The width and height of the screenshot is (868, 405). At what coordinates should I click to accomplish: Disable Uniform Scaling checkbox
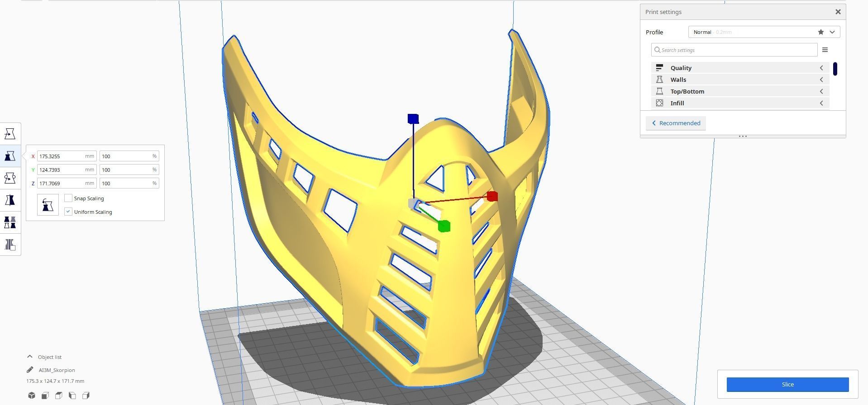tap(68, 212)
